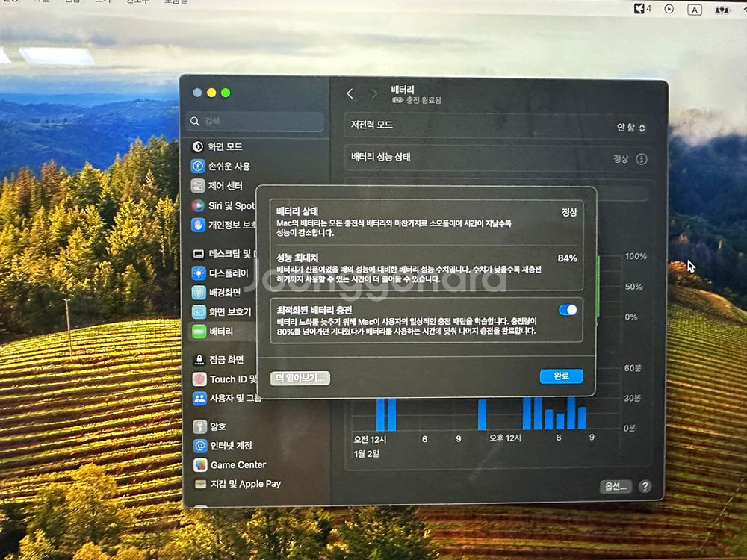This screenshot has width=747, height=560.
Task: Open 사용자 및 그룹 icon
Action: [199, 399]
